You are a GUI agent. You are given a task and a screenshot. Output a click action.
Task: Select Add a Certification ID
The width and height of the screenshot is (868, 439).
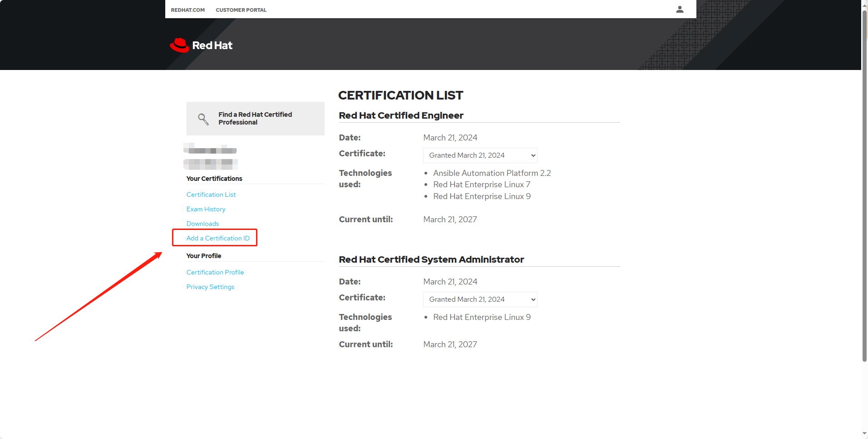[x=218, y=238]
